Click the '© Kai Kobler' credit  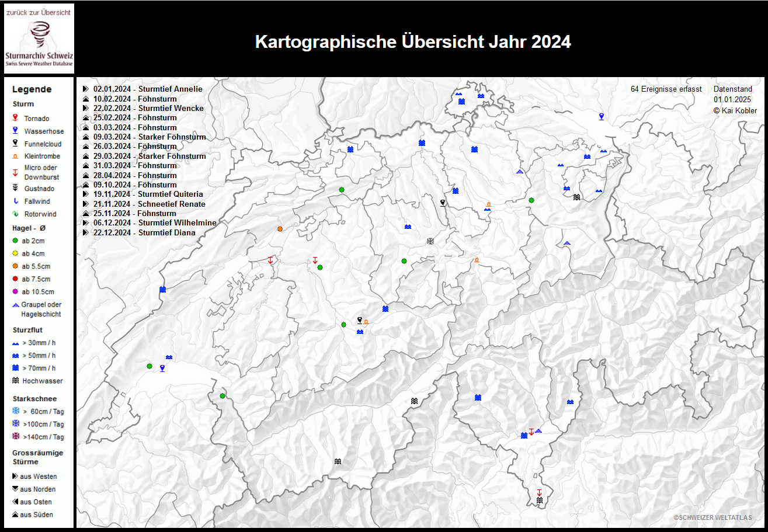click(735, 110)
